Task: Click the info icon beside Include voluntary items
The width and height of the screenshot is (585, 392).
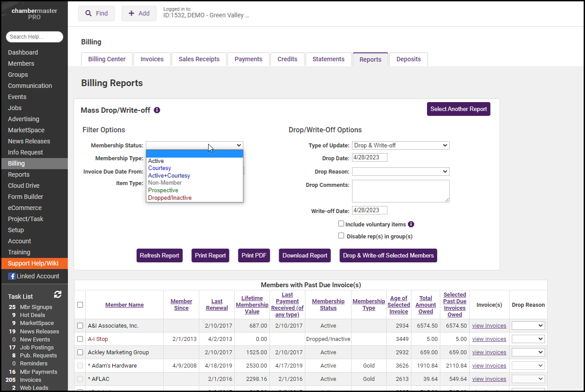Action: 411,224
